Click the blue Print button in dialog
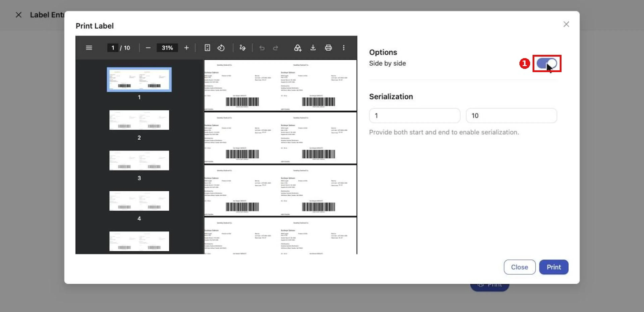 [553, 267]
